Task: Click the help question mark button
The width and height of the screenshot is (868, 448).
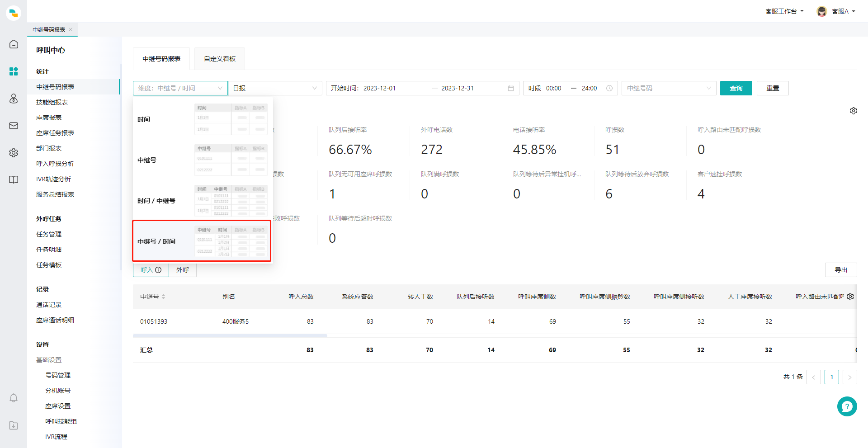Action: click(847, 406)
